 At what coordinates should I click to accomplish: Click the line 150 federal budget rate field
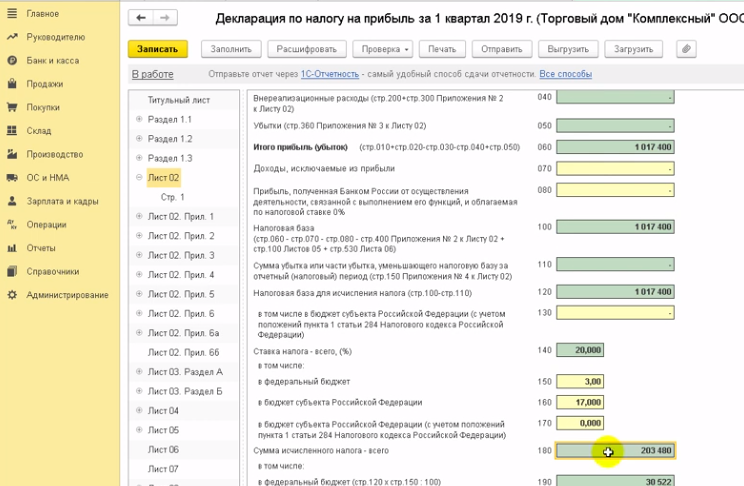(580, 381)
